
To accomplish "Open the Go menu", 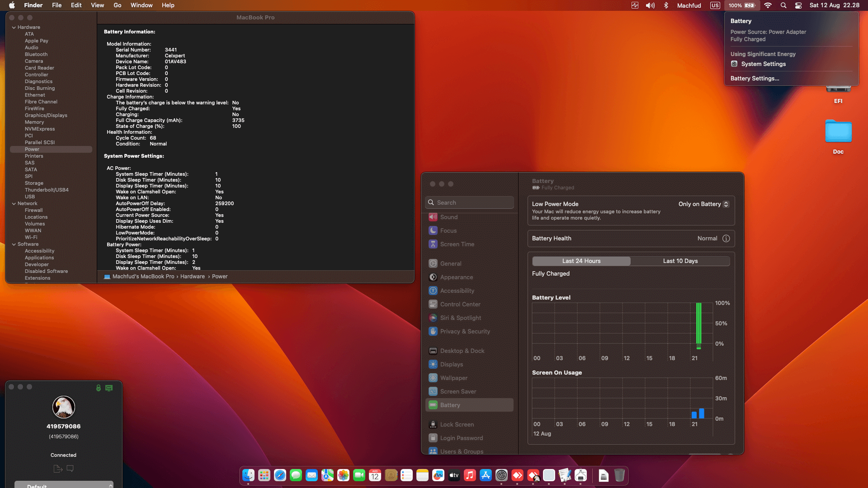I will [x=118, y=5].
